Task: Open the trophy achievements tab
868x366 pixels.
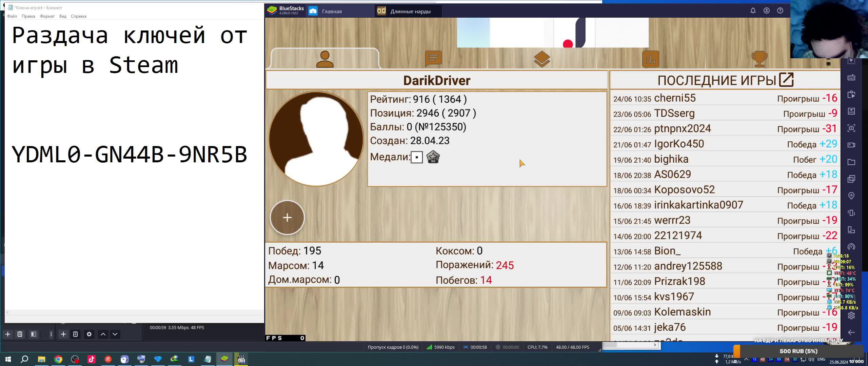Action: pos(759,59)
